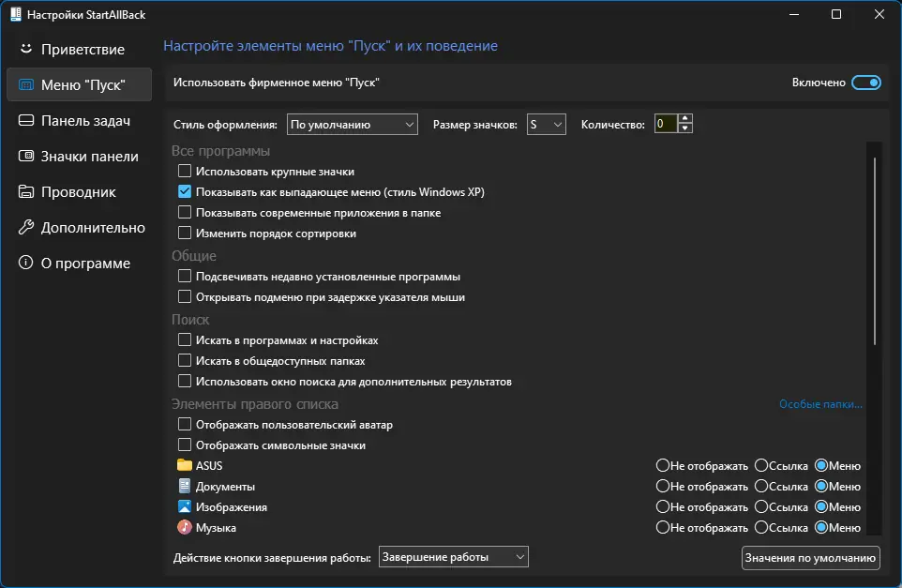Set Музыка to Ссылка
This screenshot has height=588, width=902.
coord(761,527)
